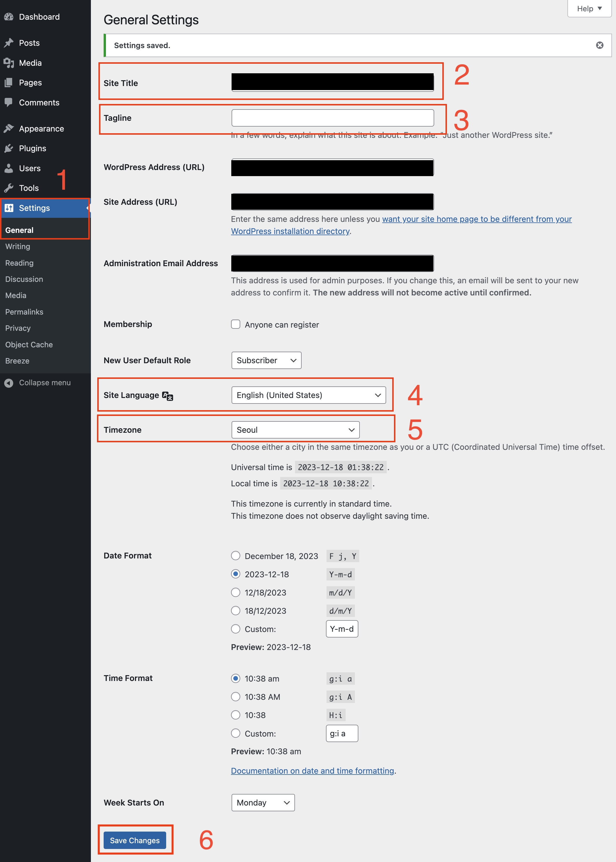This screenshot has height=862, width=616.
Task: Select the m/d/Y date format
Action: click(x=236, y=592)
